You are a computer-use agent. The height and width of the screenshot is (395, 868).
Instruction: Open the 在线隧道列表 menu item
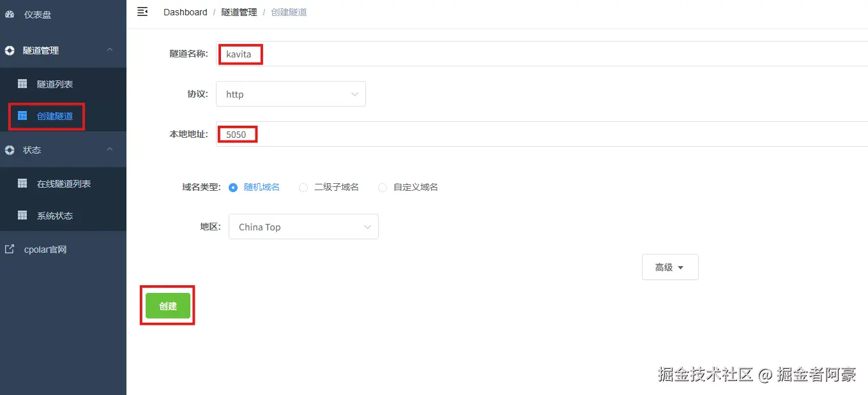click(x=63, y=184)
